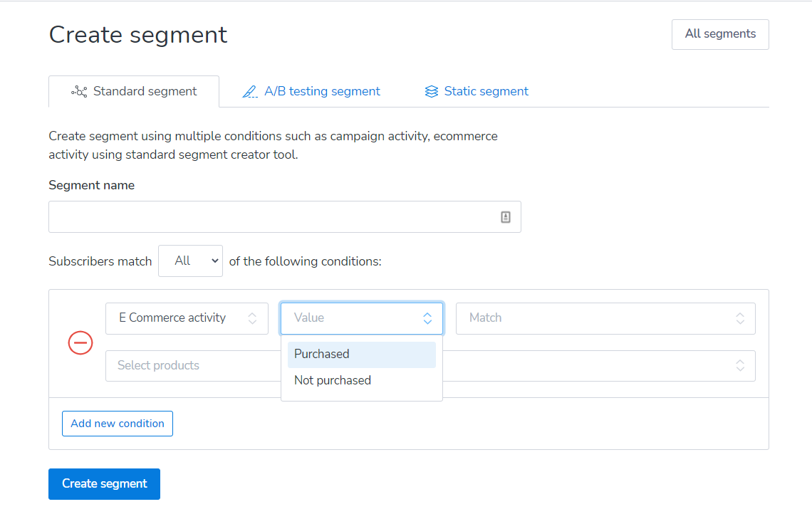Screen dimensions: 812x519
Task: Open the Match dropdown field
Action: tap(605, 318)
